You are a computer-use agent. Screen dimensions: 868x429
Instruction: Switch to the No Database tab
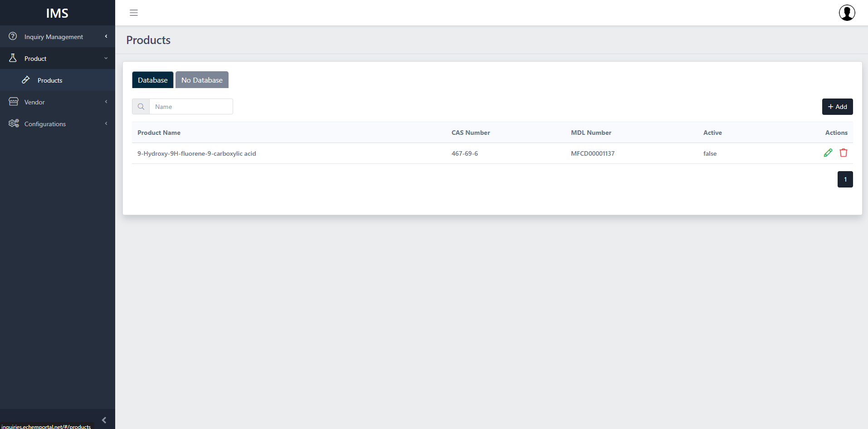coord(202,80)
